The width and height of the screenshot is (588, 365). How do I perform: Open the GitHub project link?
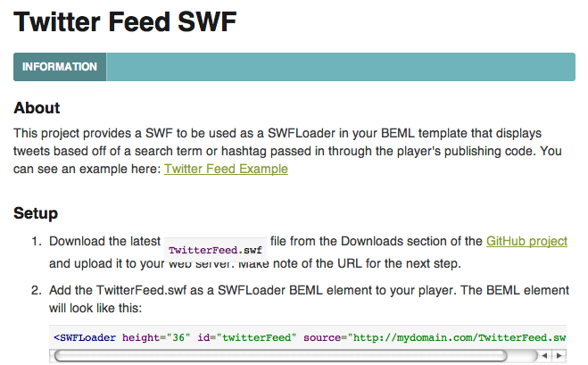[526, 241]
